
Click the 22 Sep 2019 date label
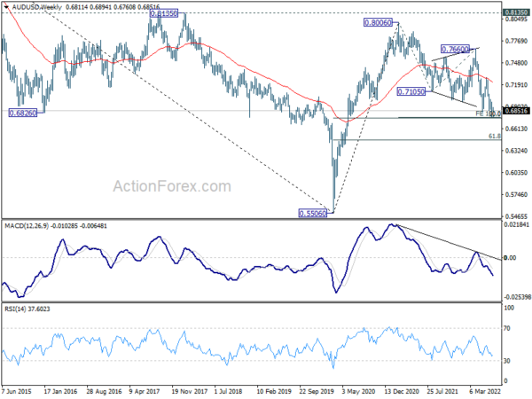[x=317, y=391]
